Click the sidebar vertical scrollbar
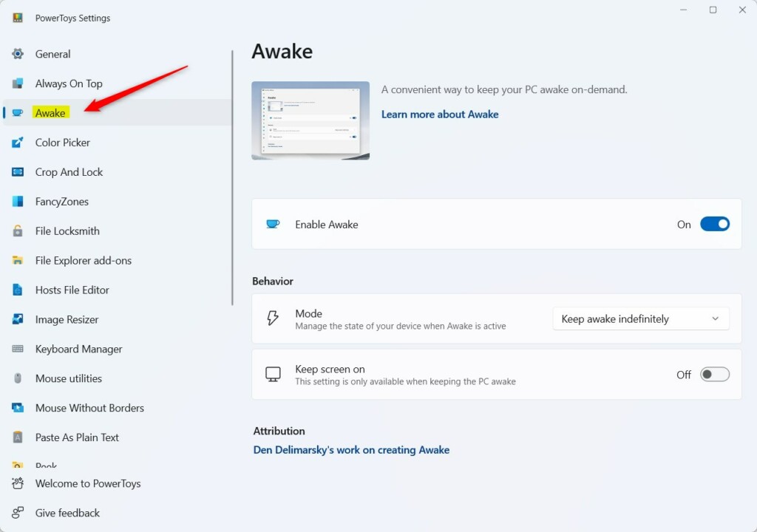 (232, 177)
